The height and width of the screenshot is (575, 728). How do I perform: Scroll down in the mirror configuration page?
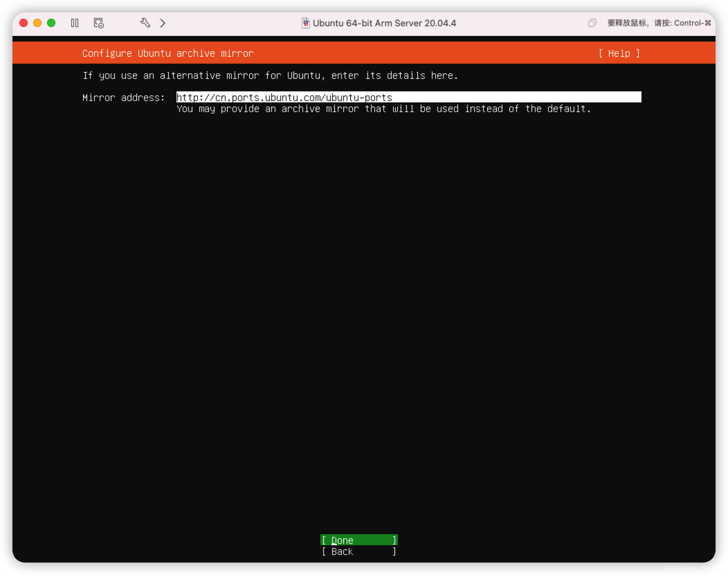(359, 540)
